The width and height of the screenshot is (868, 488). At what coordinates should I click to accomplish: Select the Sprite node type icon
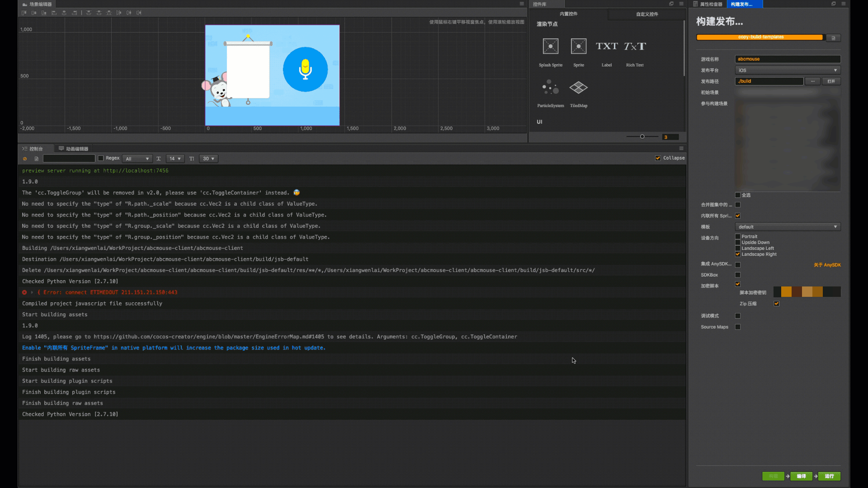[x=578, y=46]
